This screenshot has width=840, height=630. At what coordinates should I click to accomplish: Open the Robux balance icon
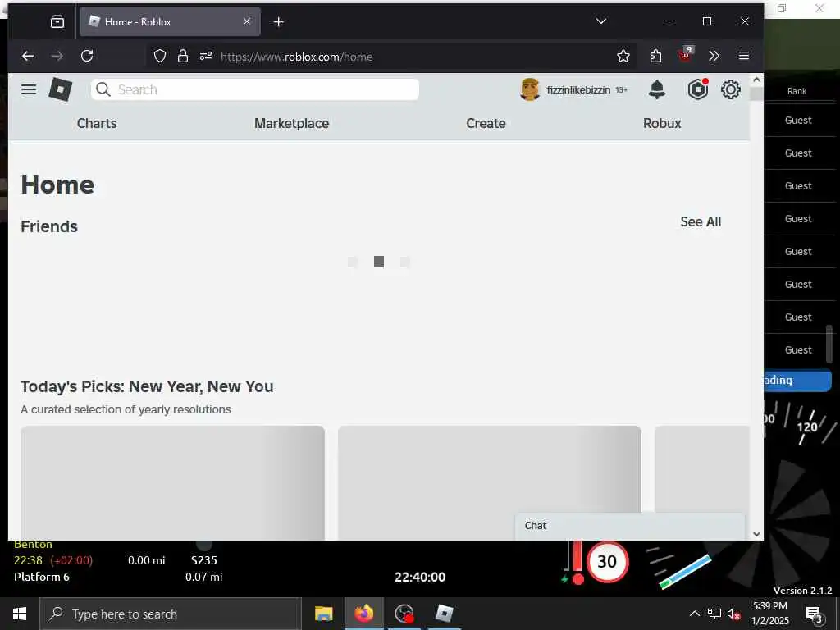(x=698, y=89)
